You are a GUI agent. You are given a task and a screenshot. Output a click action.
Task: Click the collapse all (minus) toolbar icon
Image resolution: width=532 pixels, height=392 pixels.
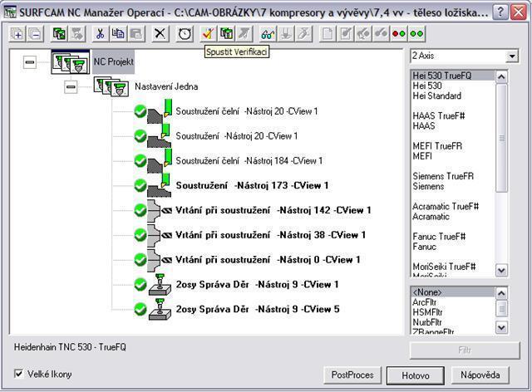[x=35, y=33]
